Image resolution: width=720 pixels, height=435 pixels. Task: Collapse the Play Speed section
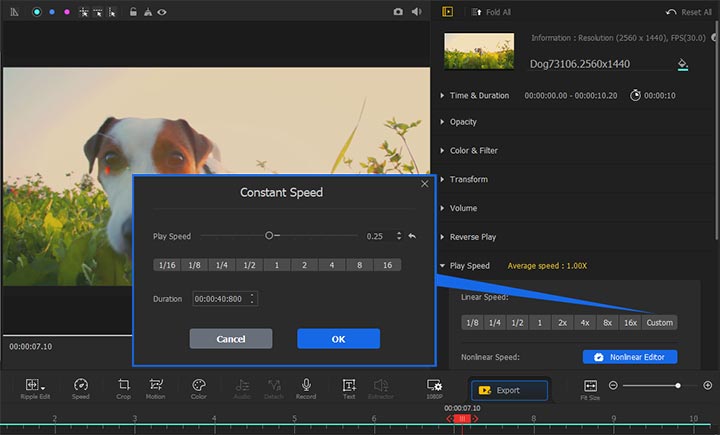(x=469, y=266)
